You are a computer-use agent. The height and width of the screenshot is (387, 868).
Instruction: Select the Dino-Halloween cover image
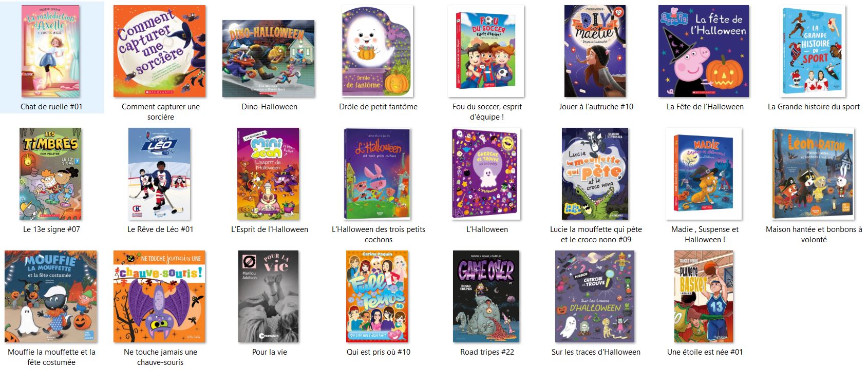(269, 59)
